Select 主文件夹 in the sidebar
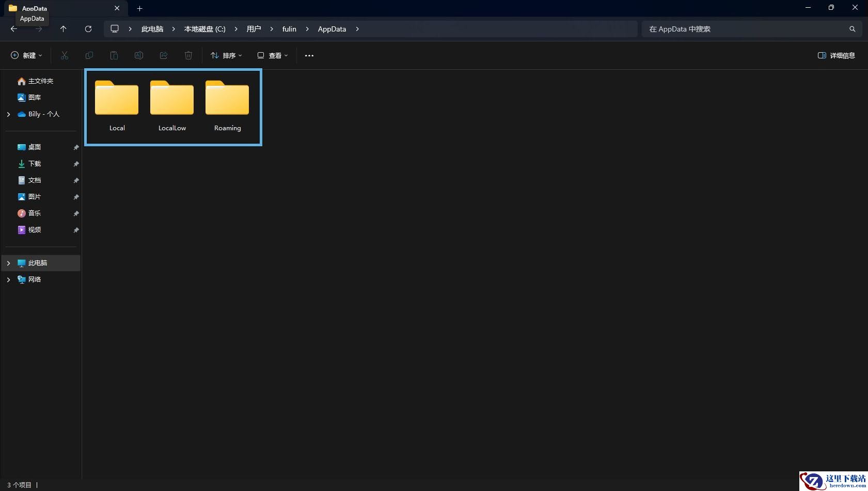The height and width of the screenshot is (491, 868). pos(41,81)
